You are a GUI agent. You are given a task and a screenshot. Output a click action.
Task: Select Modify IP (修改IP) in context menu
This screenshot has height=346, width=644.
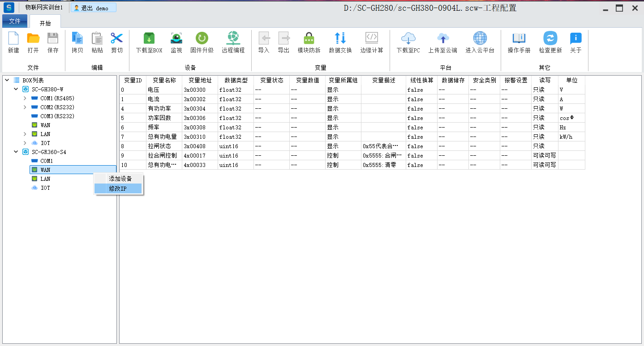[118, 189]
